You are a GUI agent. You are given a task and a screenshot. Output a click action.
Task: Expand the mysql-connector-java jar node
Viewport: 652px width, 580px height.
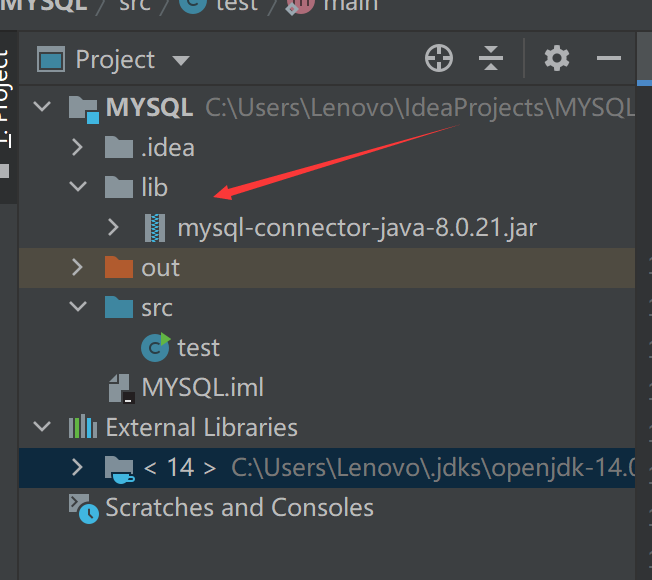tap(114, 228)
